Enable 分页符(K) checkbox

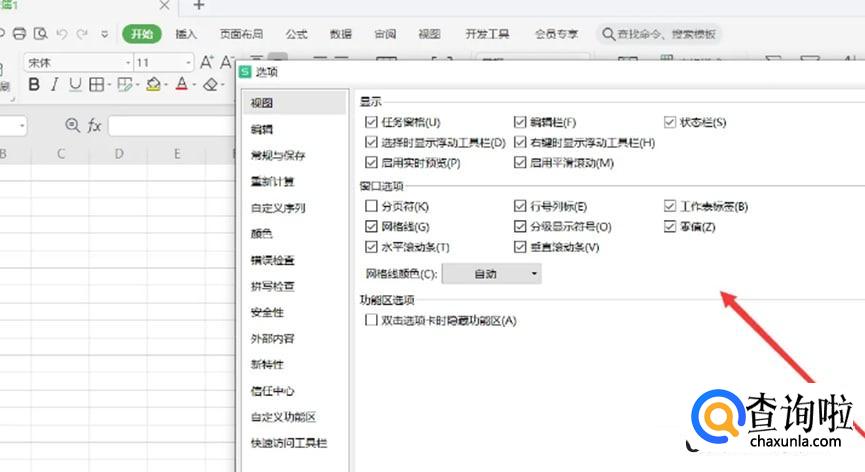point(371,206)
